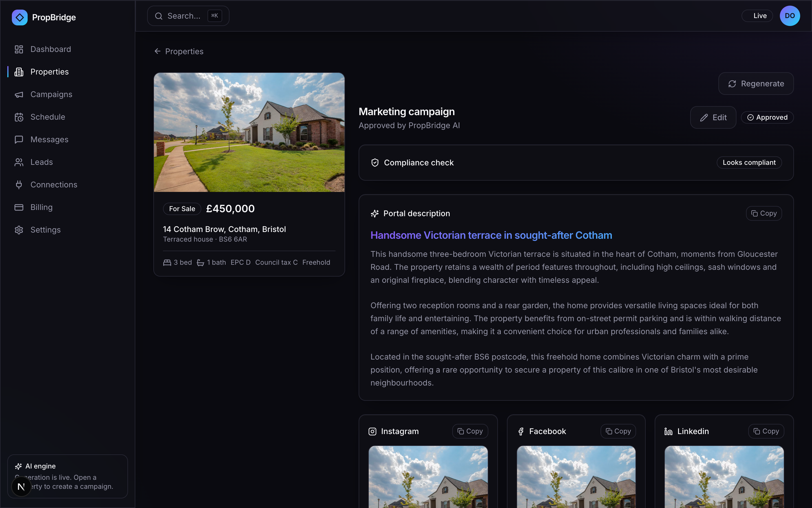Copy the Instagram post
The height and width of the screenshot is (508, 812).
[470, 431]
